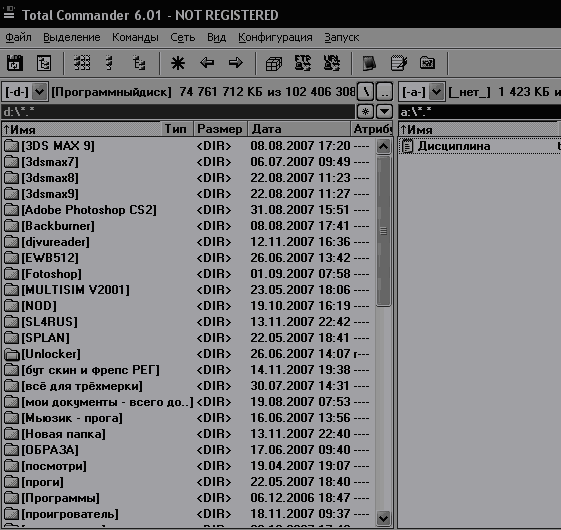Go back with the left arrow icon
This screenshot has width=561, height=530.
click(x=207, y=63)
